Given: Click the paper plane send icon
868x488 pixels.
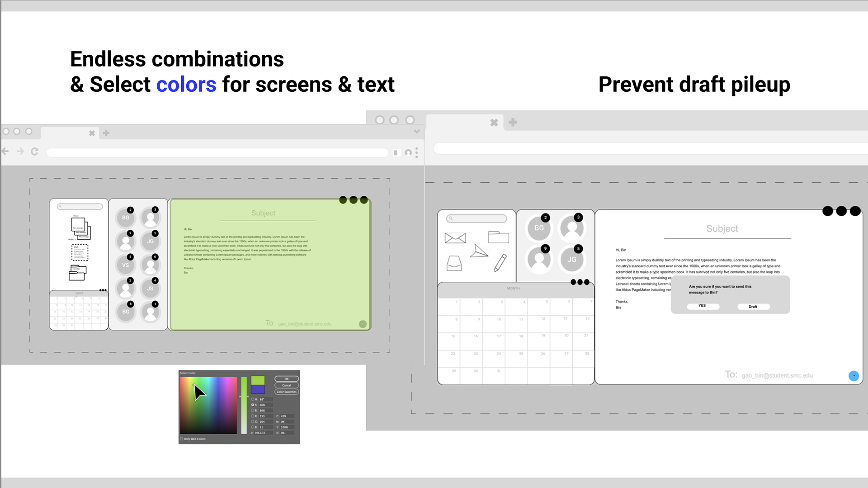Looking at the screenshot, I should click(479, 251).
